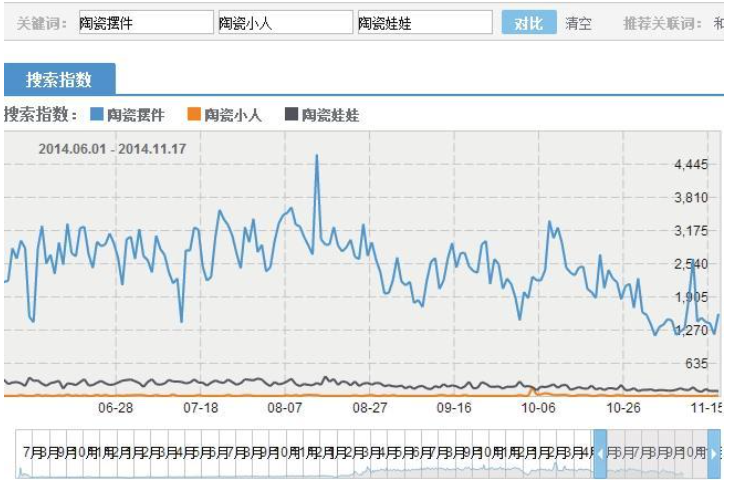Click the unselected left part of the mini timeline
The width and height of the screenshot is (729, 490).
(x=300, y=454)
